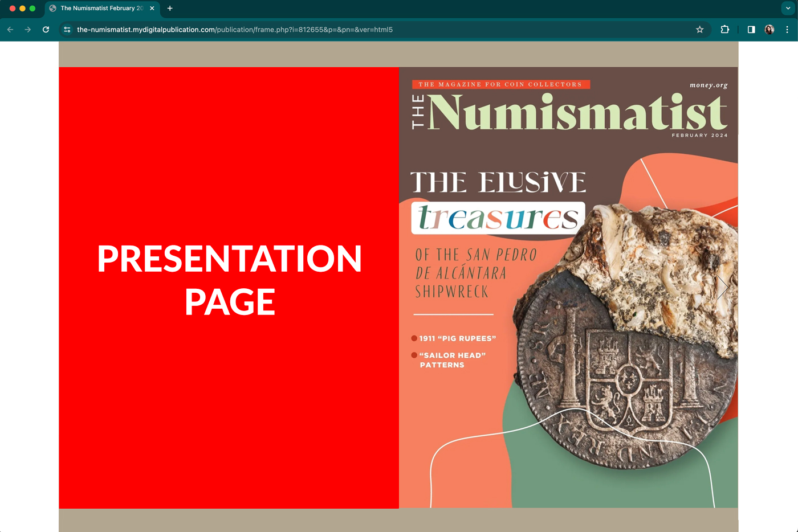The width and height of the screenshot is (798, 532).
Task: Expand the tab search dropdown chevron
Action: pyautogui.click(x=788, y=9)
